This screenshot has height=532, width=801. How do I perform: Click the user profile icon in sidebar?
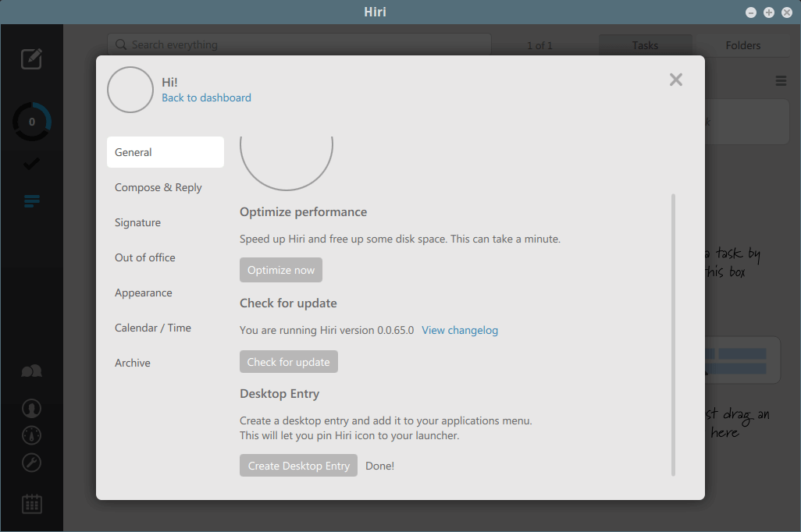(x=32, y=409)
